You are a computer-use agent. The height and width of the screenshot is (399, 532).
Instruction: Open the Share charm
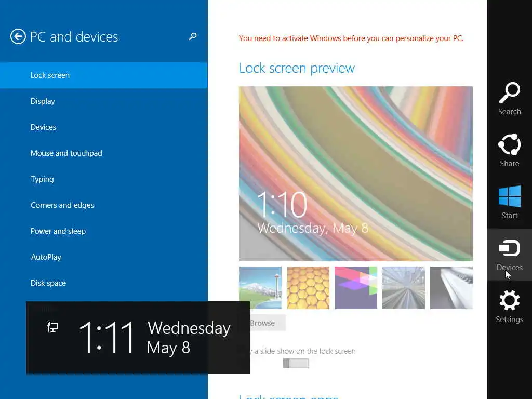[x=509, y=150]
